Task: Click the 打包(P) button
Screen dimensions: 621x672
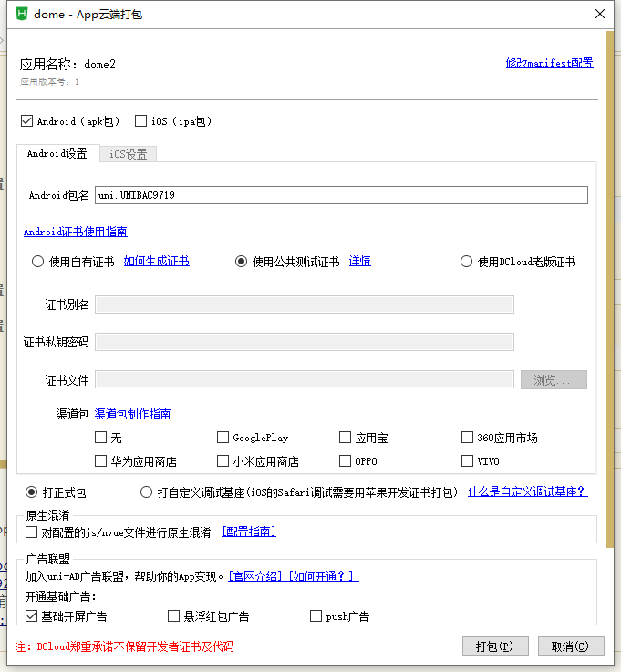Action: click(495, 646)
